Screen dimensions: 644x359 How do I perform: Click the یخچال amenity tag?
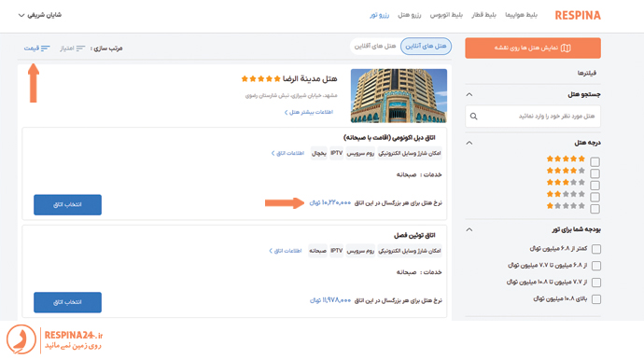tap(318, 153)
